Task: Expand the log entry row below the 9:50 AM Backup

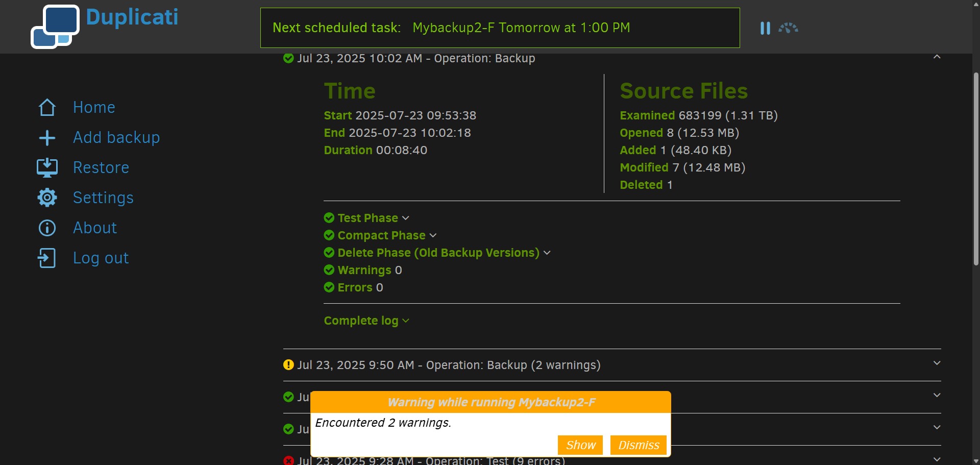Action: click(937, 395)
